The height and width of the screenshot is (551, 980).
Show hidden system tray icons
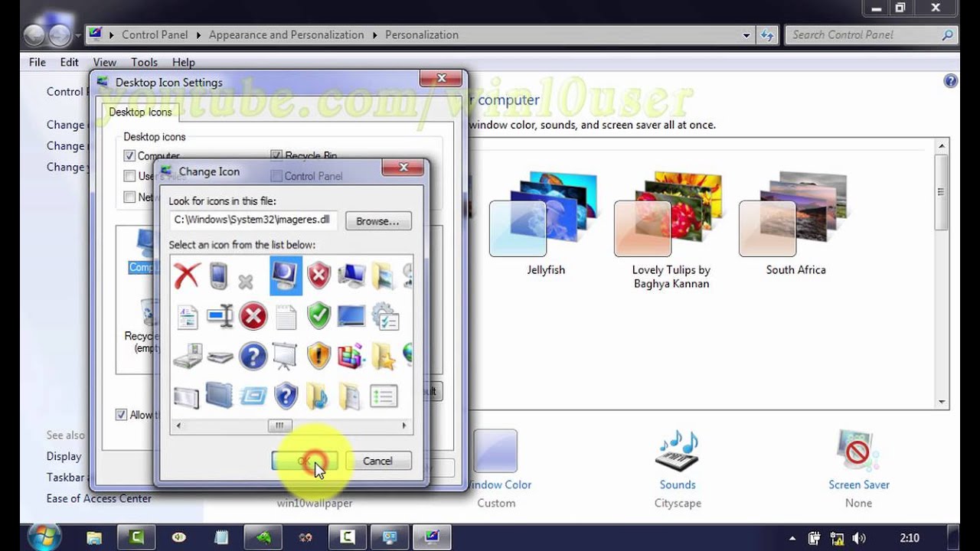pos(792,538)
